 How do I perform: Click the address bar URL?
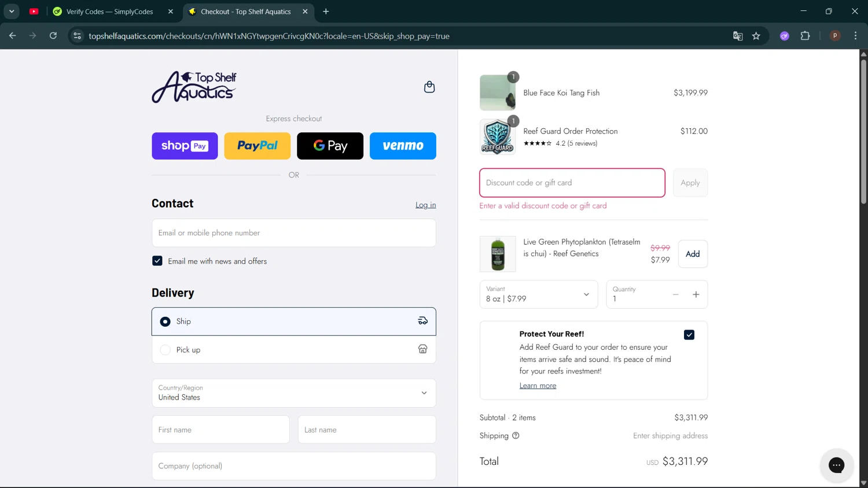[x=269, y=36]
